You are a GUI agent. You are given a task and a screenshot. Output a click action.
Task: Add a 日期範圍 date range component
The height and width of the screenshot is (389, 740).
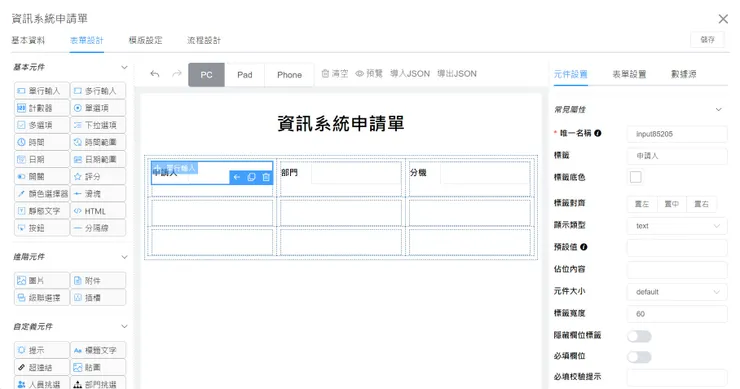(x=98, y=160)
